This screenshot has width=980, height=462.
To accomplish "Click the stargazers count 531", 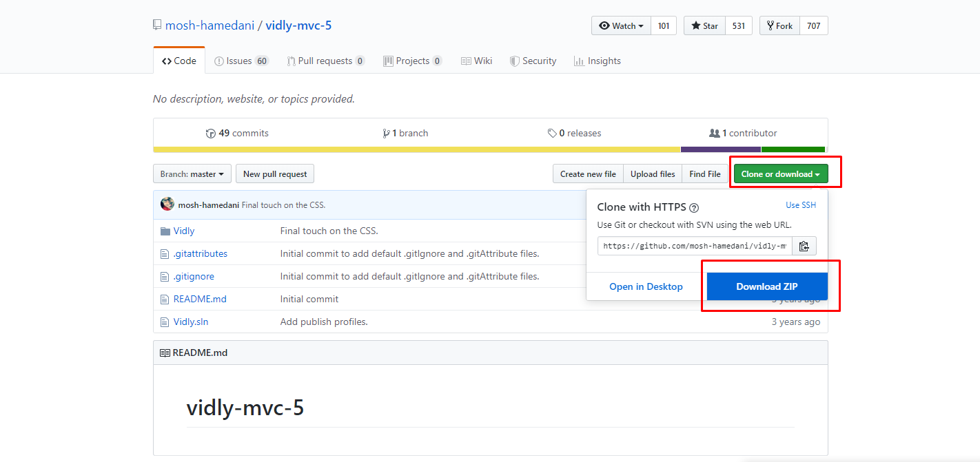I will pos(739,25).
